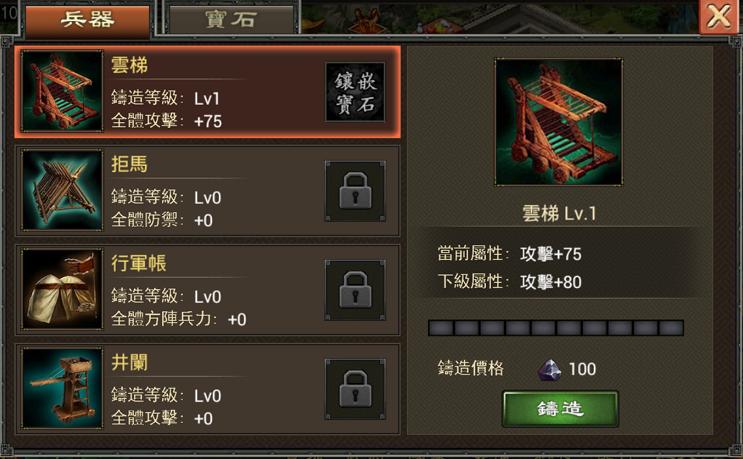Click the lock icon for 井闌
The image size is (743, 459).
pyautogui.click(x=355, y=389)
